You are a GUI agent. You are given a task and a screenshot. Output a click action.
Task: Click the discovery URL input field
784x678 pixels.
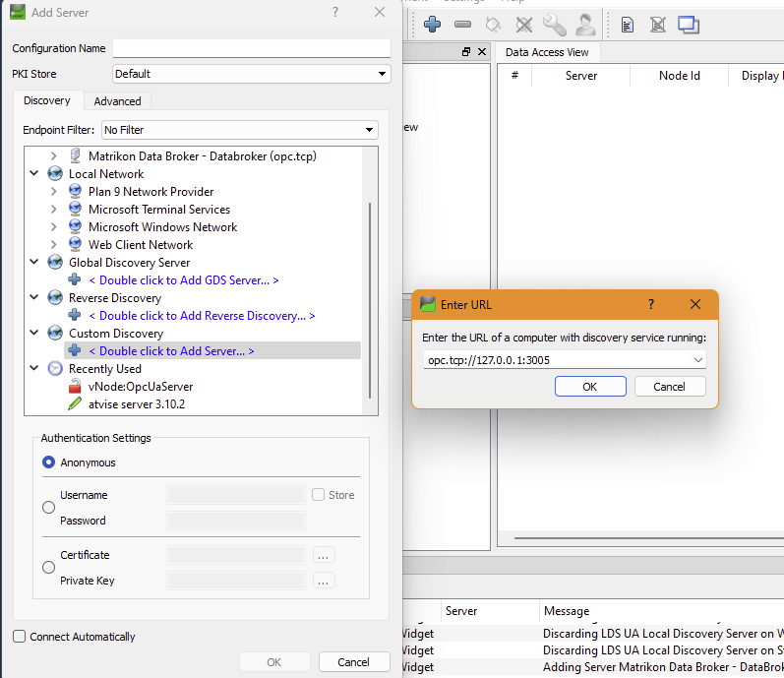tap(557, 360)
